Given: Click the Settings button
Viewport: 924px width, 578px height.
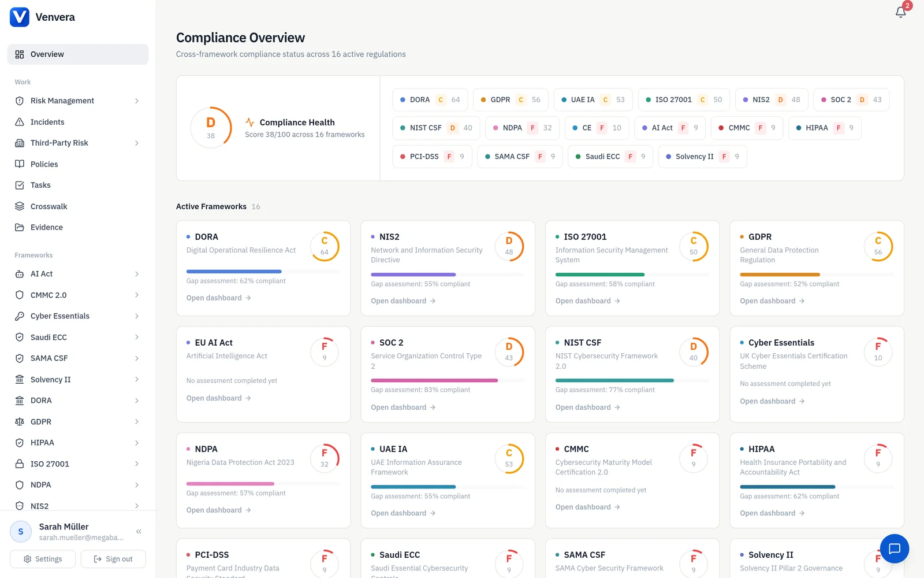Looking at the screenshot, I should coord(43,559).
